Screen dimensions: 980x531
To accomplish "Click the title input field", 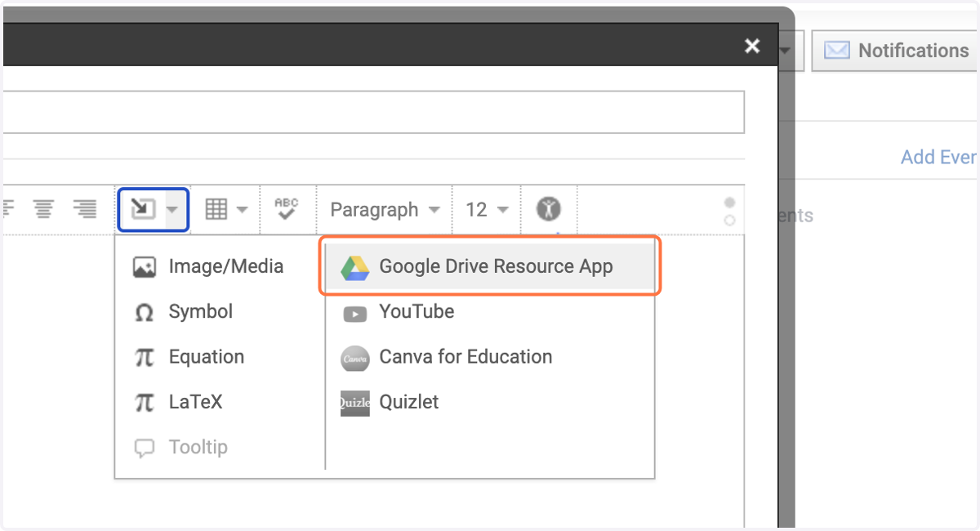I will pos(372,112).
